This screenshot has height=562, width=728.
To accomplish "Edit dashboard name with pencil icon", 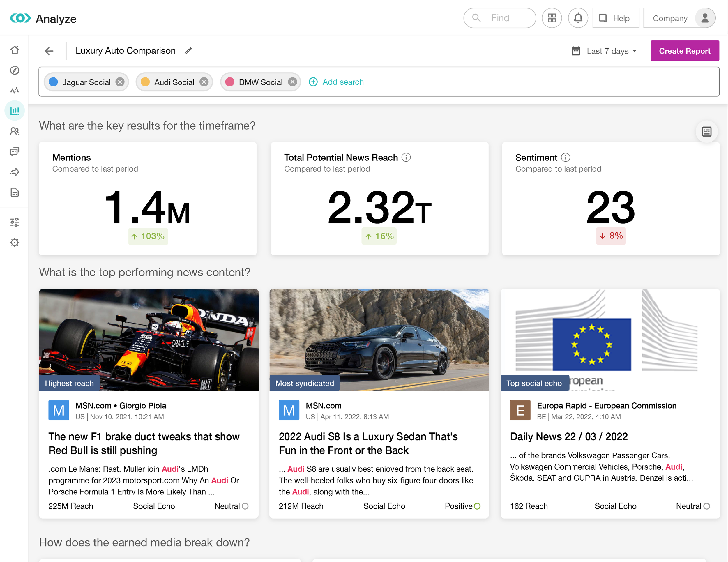I will point(188,51).
